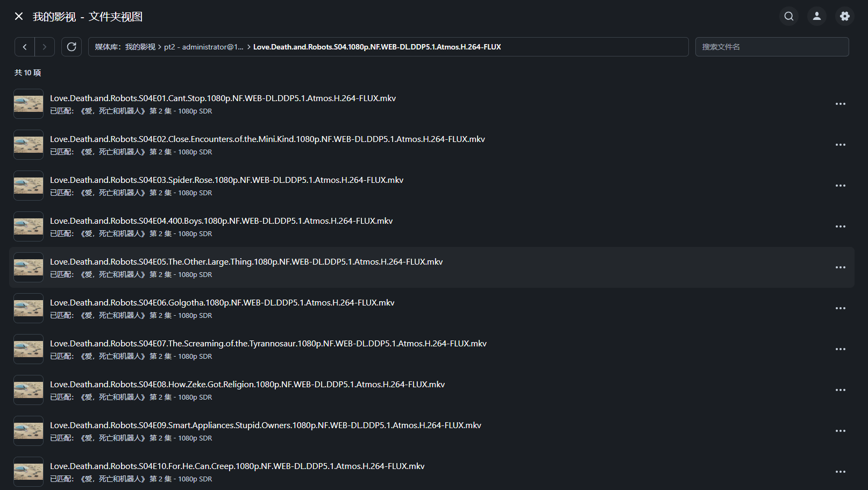Open the settings gear icon
Viewport: 868px width, 490px height.
point(845,16)
